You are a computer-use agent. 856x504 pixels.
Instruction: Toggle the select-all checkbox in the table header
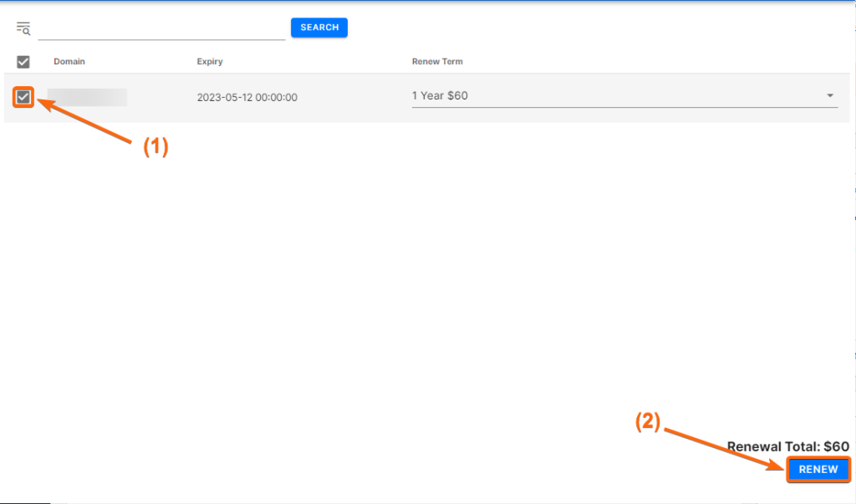click(23, 61)
